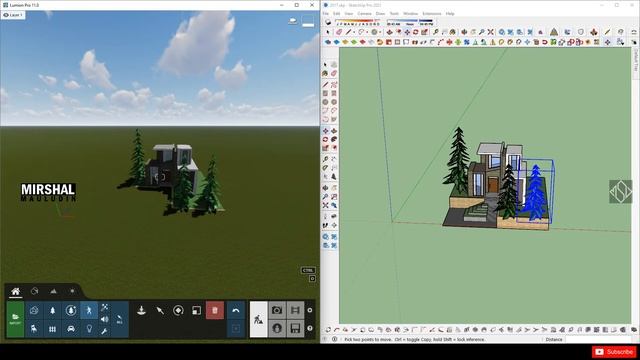Select the Characters walking person category
Screen dimensions: 640x360
[89, 310]
